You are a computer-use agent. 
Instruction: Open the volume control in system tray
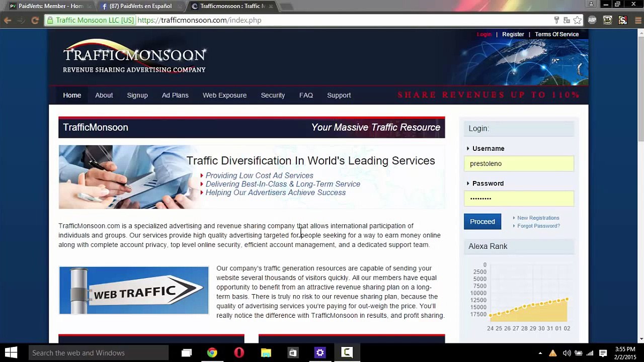567,353
